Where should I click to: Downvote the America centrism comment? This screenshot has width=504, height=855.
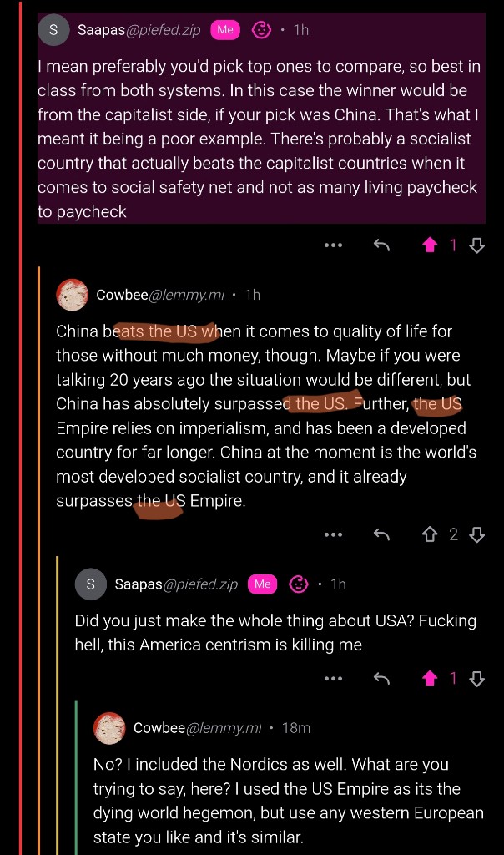pos(476,678)
